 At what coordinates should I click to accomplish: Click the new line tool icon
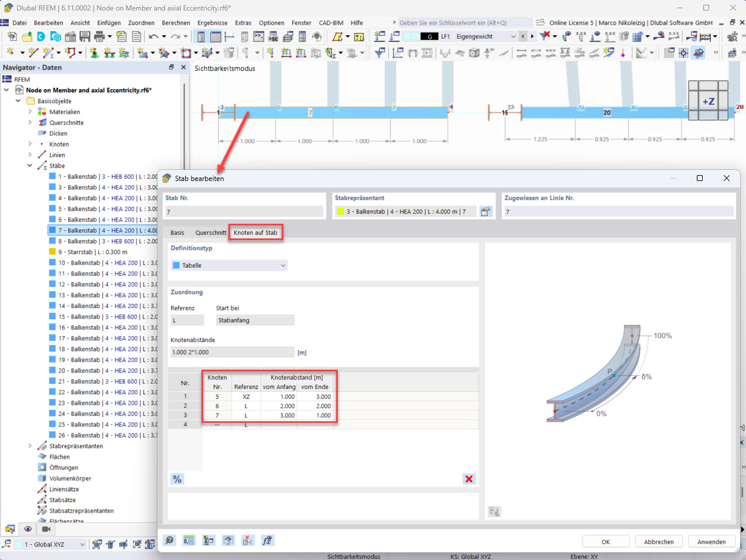(33, 53)
